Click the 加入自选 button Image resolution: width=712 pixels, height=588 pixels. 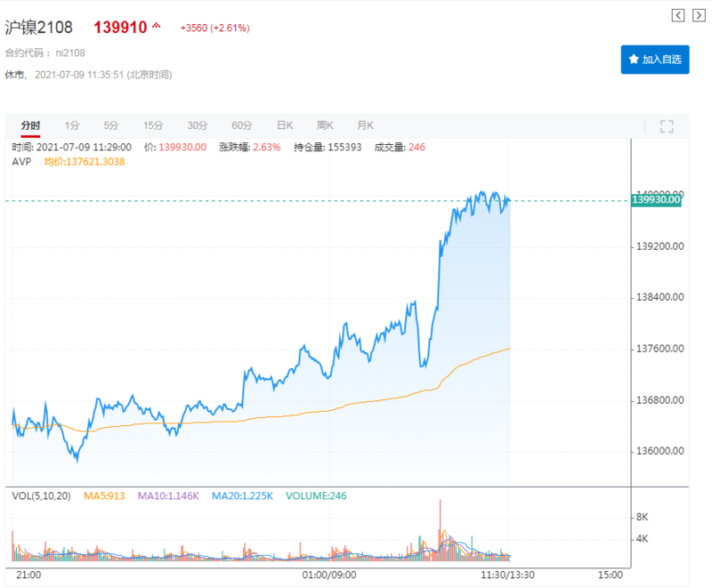(655, 60)
